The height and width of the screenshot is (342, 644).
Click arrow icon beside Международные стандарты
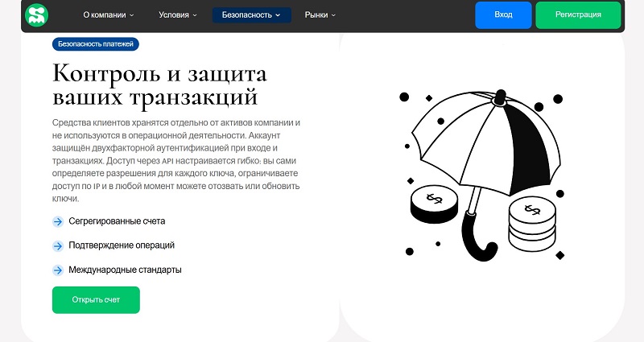point(58,270)
